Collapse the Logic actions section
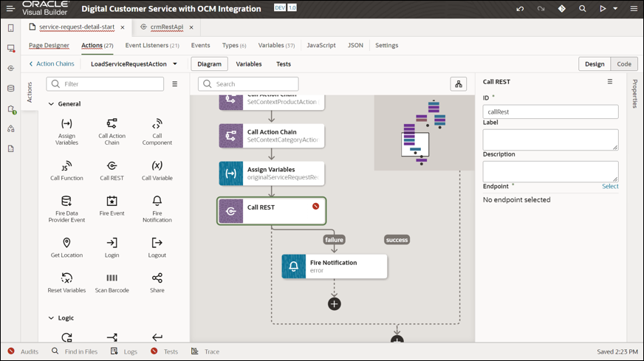This screenshot has width=644, height=361. 51,318
